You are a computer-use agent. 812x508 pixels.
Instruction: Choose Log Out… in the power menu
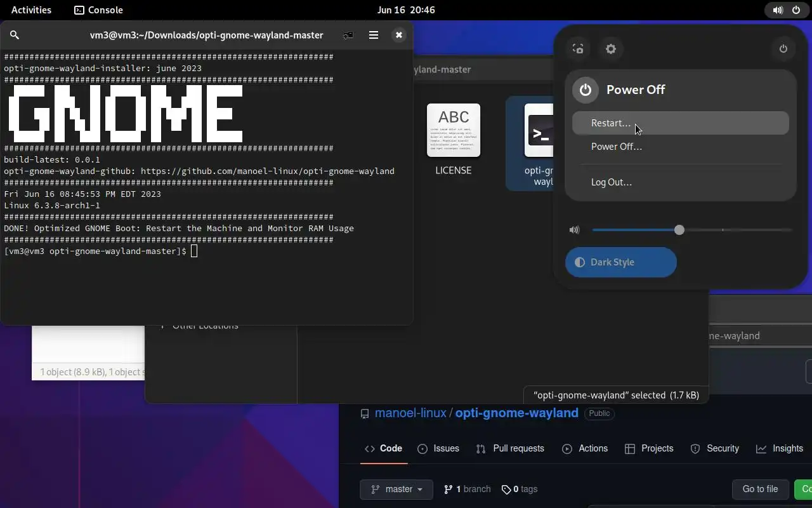[681, 182]
